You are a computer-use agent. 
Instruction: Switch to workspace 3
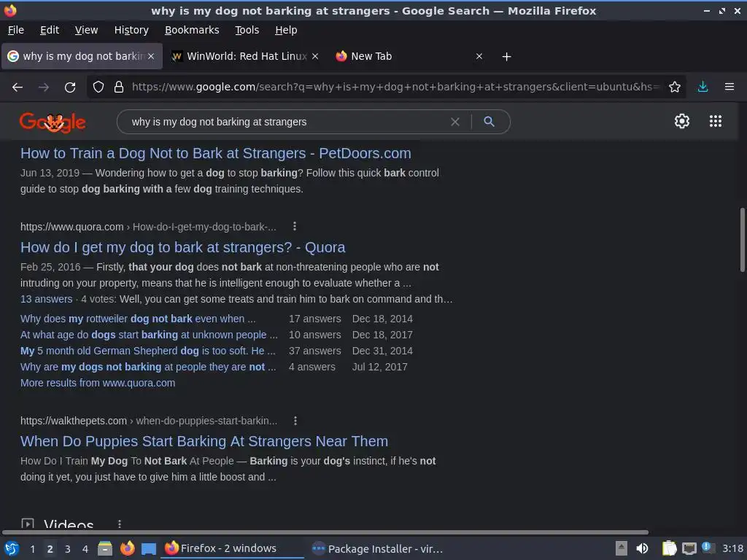(x=68, y=549)
